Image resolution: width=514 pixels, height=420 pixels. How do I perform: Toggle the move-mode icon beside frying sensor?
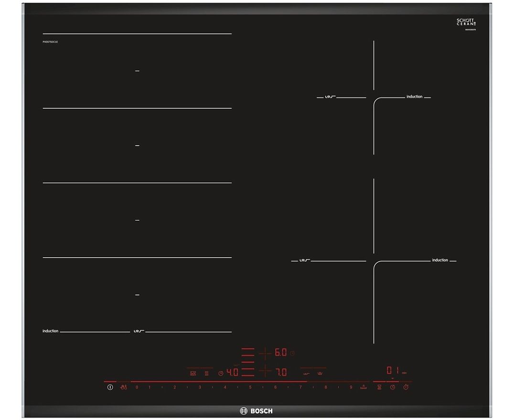pos(306,373)
